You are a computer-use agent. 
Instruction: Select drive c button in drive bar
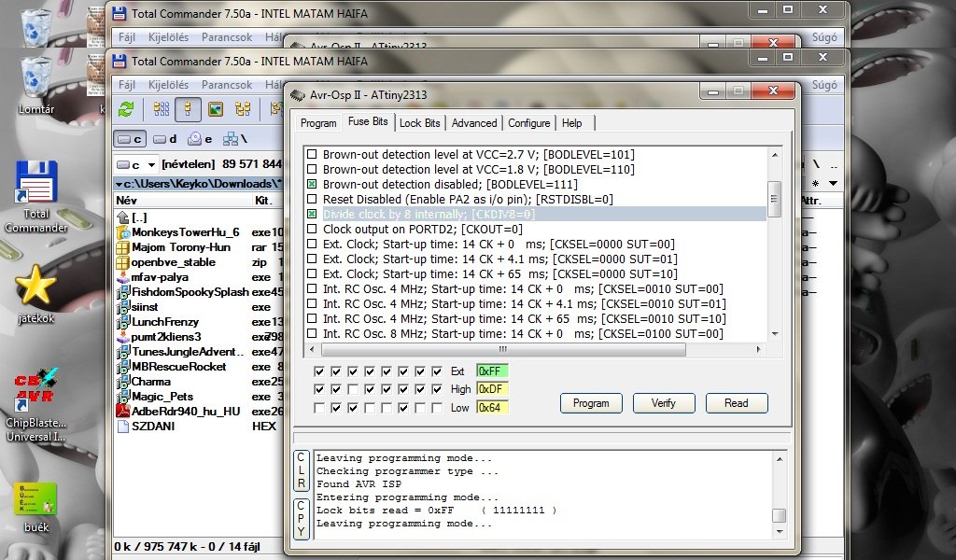[x=129, y=139]
